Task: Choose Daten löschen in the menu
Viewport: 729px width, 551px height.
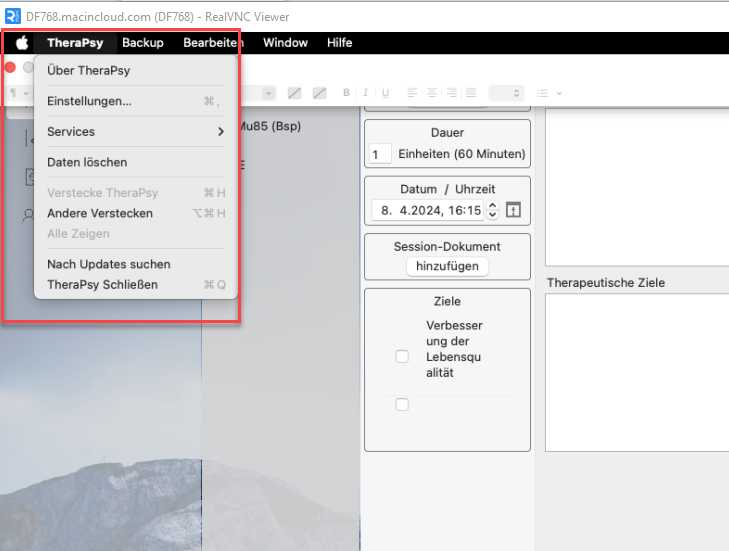Action: coord(136,162)
